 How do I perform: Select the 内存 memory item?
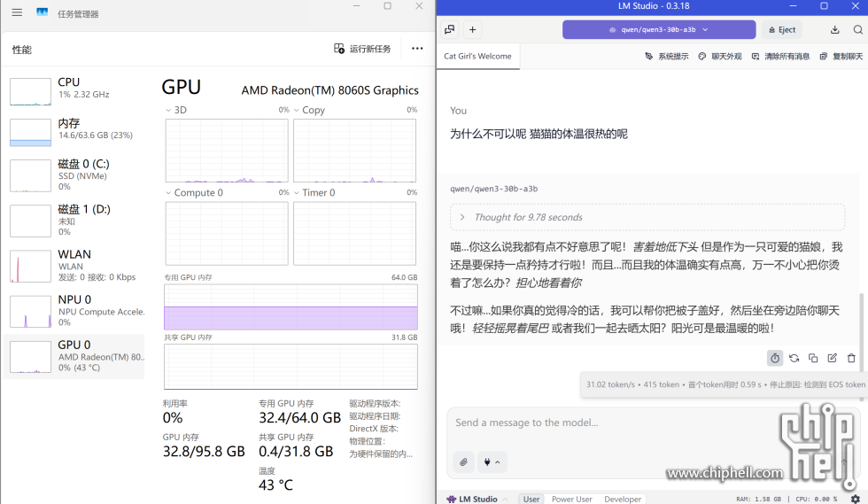point(75,131)
